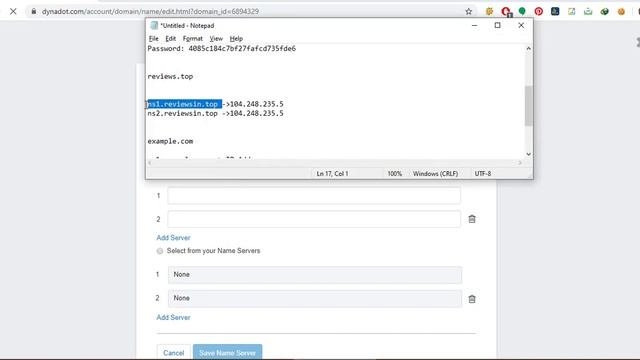Click name server input field 1
This screenshot has width=640, height=360.
pyautogui.click(x=314, y=196)
